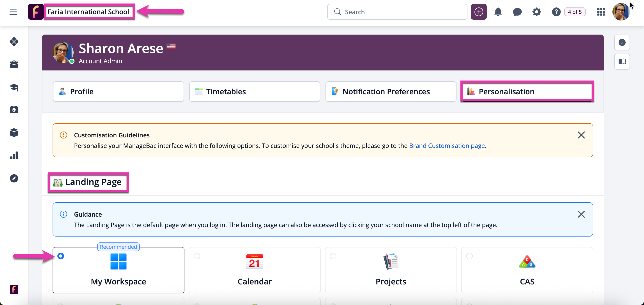
Task: Open the apps grid launcher
Action: pos(601,12)
